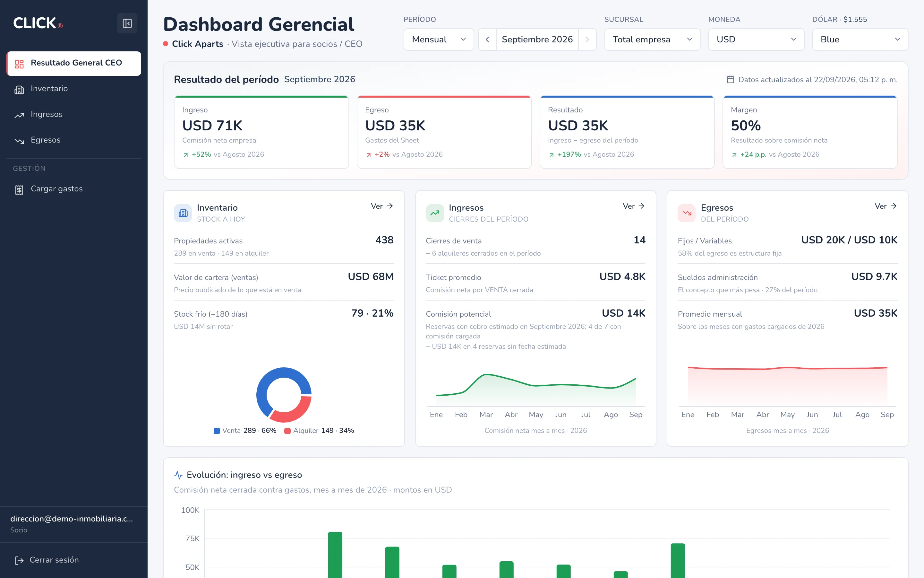This screenshot has height=578, width=924.
Task: Click the Cargar gastos receipt icon
Action: 19,189
